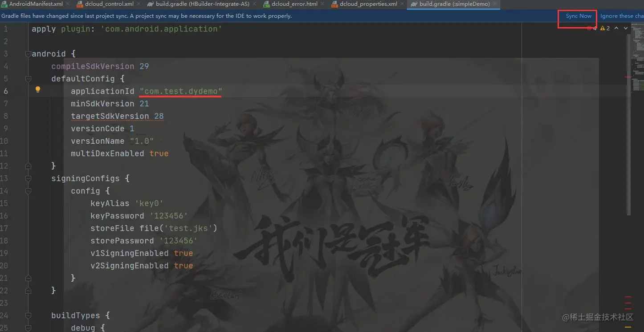
Task: Click compileSdkVersion value 29
Action: (x=144, y=66)
